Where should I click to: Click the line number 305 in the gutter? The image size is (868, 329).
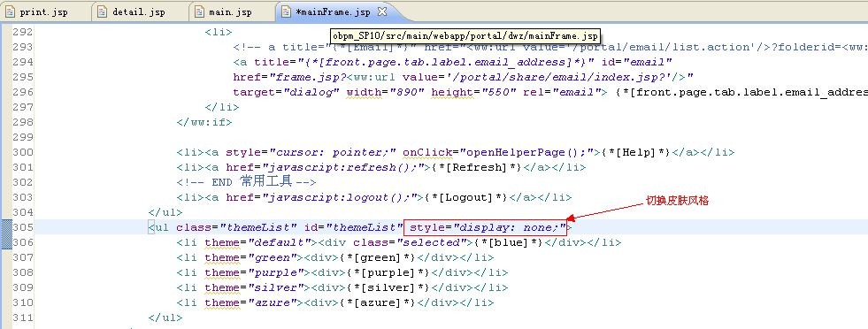[x=23, y=227]
